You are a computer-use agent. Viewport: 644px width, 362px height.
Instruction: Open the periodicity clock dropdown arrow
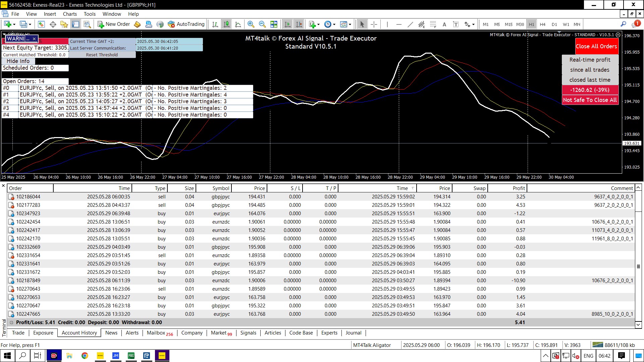point(335,24)
